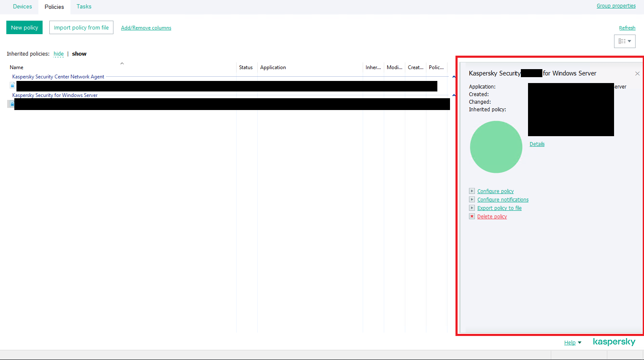This screenshot has height=360, width=644.
Task: Click the arrow icon beside Configure policy
Action: (x=472, y=191)
